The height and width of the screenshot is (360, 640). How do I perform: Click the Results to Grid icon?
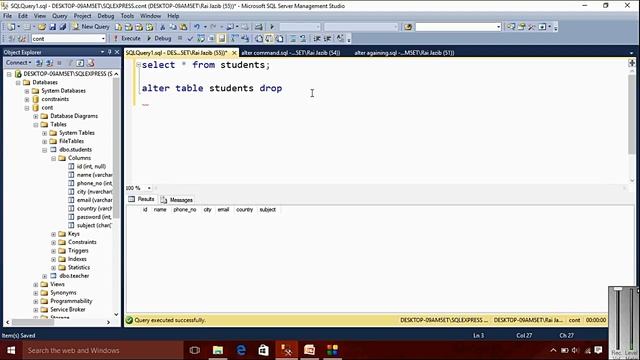coord(269,38)
